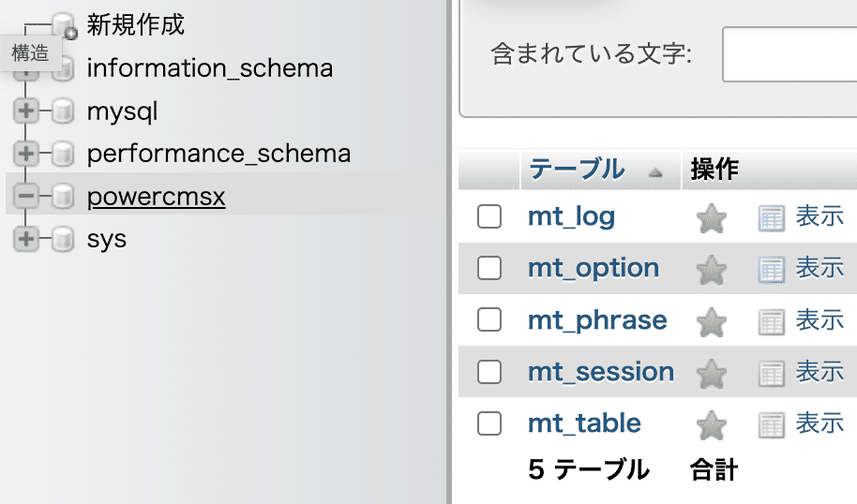
Task: Click the database icon next to mysql
Action: coord(63,111)
